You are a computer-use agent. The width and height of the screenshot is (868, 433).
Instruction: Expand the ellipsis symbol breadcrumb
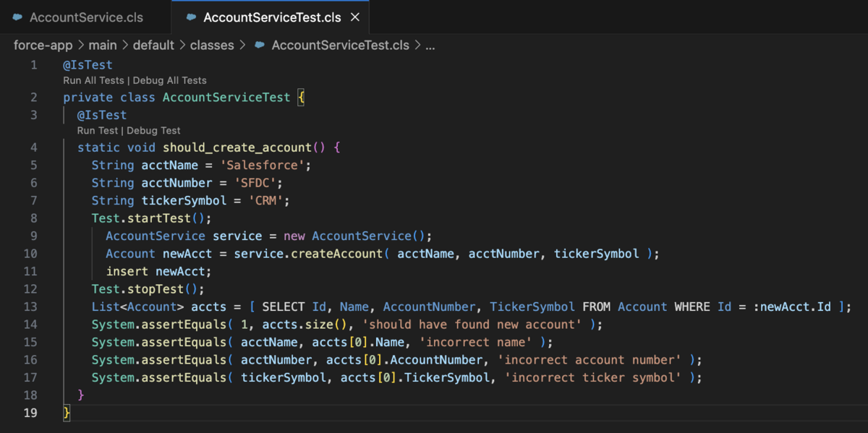pyautogui.click(x=430, y=45)
